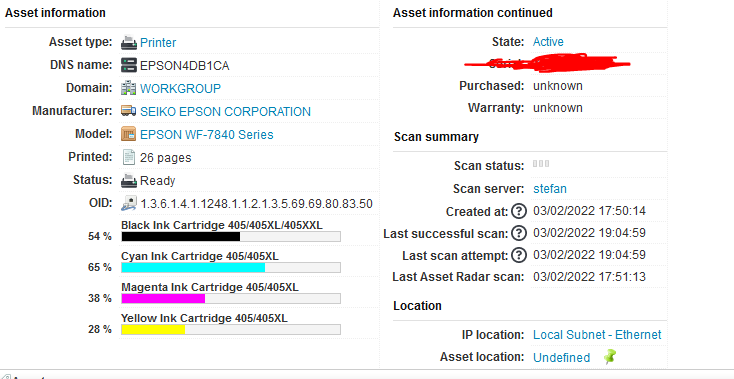
Task: Click the help icon beside Last successful scan
Action: point(519,233)
